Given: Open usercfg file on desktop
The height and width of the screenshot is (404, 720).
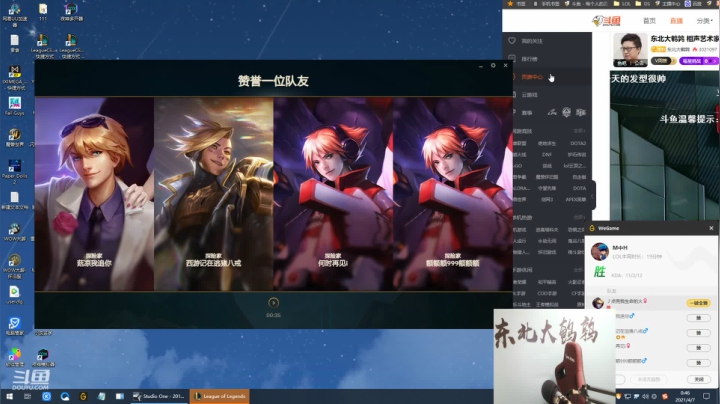Looking at the screenshot, I should coord(15,295).
